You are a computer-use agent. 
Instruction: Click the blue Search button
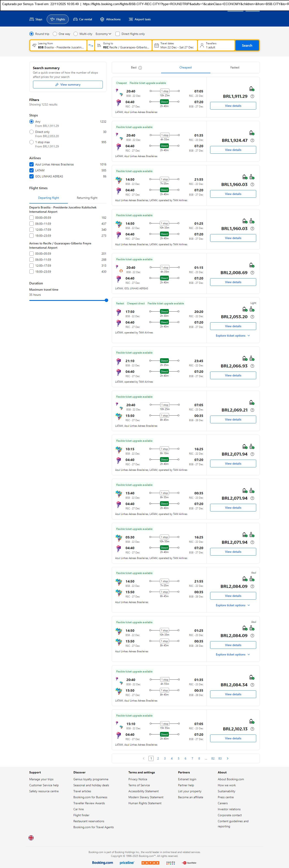[x=247, y=46]
